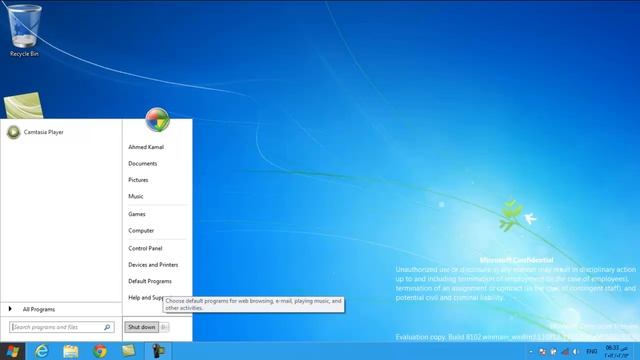Open Computer from Start menu
Image resolution: width=640 pixels, height=360 pixels.
[141, 231]
